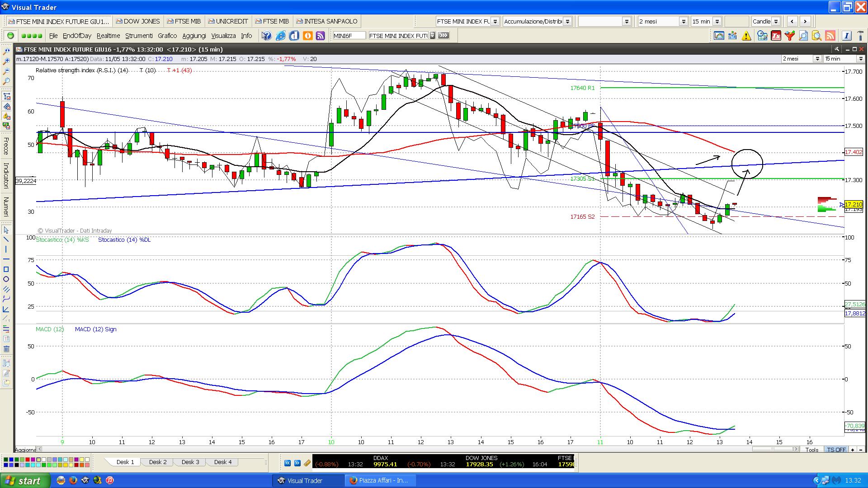Open the Realtime menu
The height and width of the screenshot is (488, 868).
click(x=108, y=36)
